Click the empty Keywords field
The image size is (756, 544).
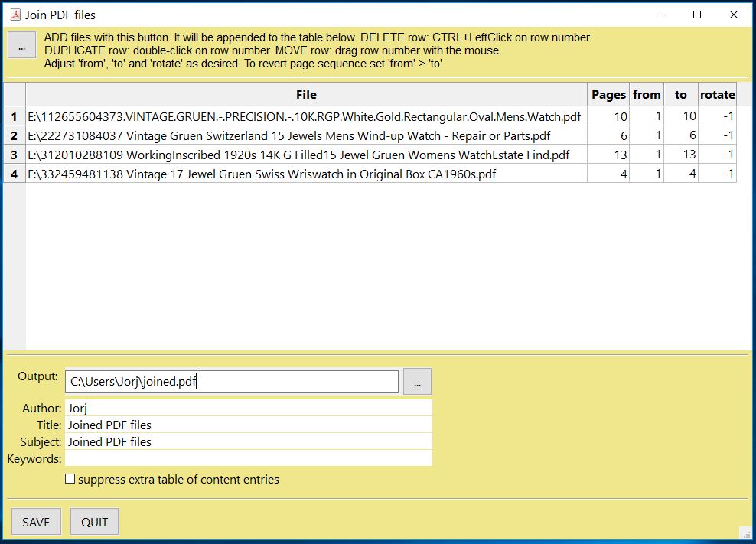coord(248,459)
